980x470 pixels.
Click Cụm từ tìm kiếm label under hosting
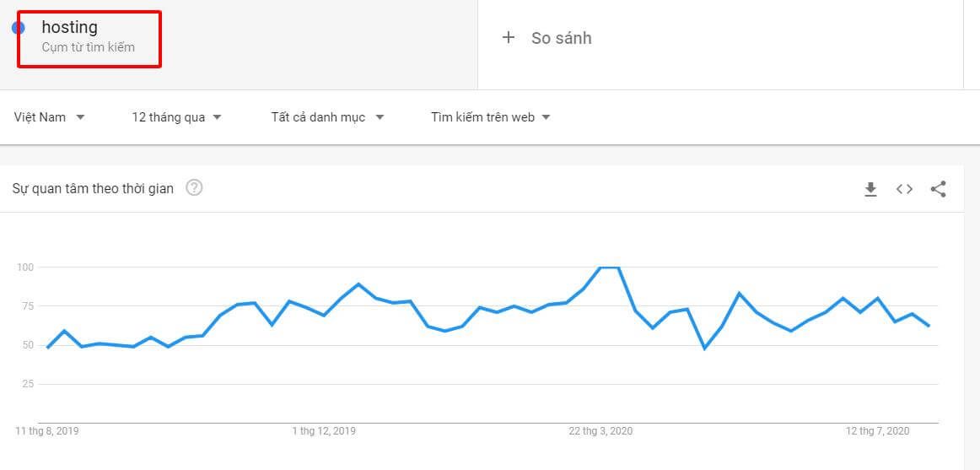tap(88, 47)
